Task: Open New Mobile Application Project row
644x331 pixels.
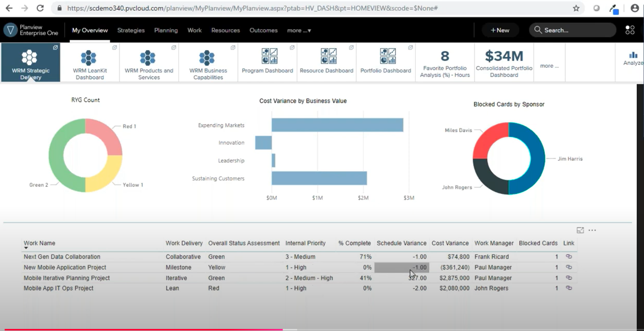Action: [x=299, y=267]
